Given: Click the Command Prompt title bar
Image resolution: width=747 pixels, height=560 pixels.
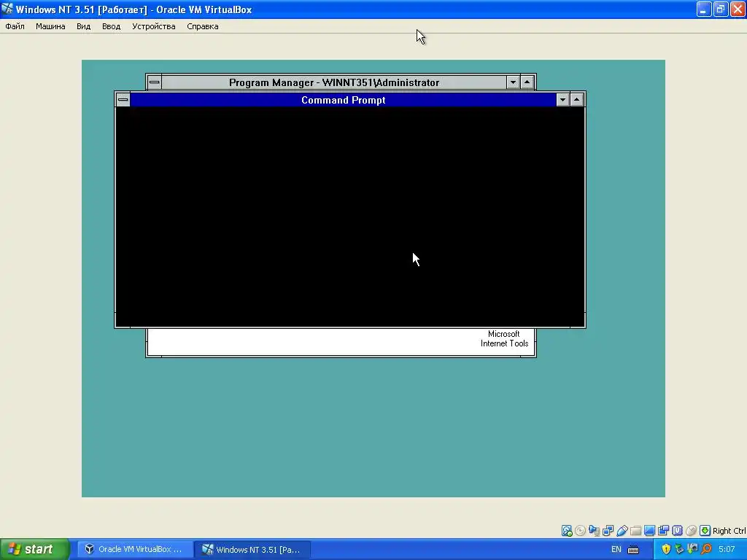Looking at the screenshot, I should pyautogui.click(x=343, y=100).
